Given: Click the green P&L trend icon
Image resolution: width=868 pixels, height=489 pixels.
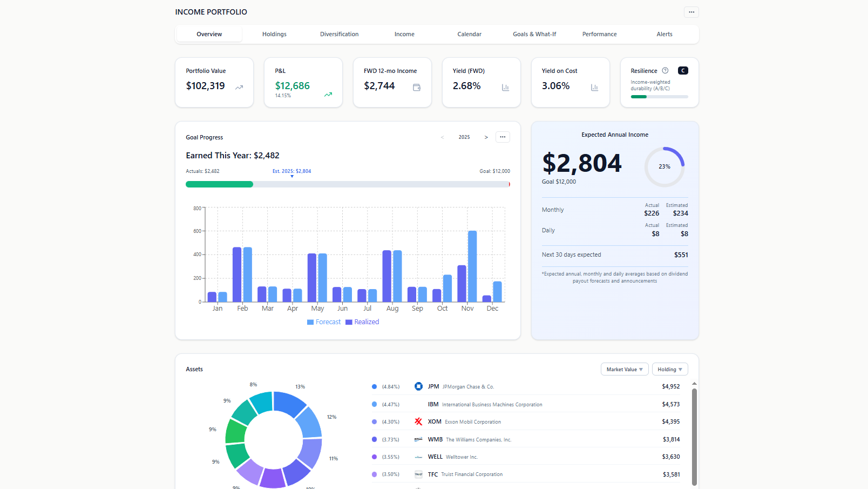Looking at the screenshot, I should click(x=328, y=95).
